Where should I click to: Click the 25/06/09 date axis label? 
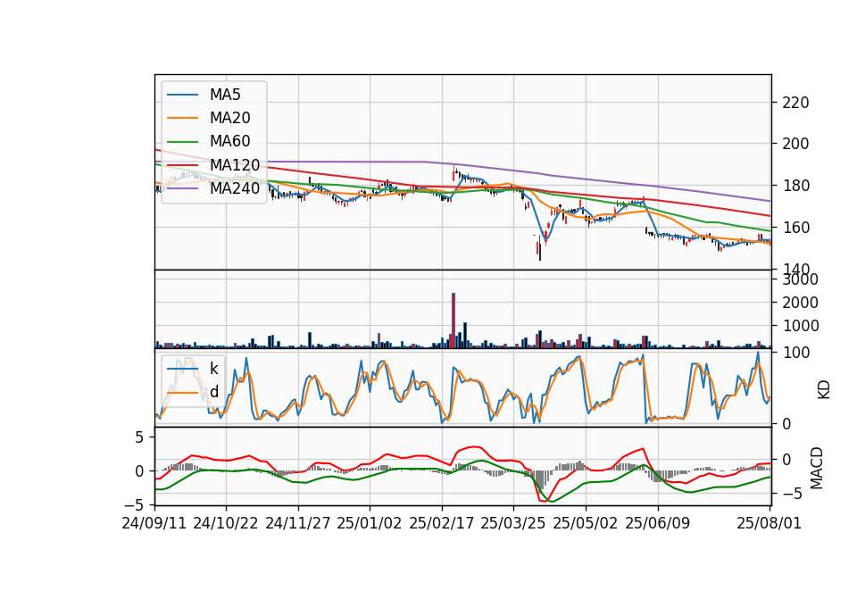click(658, 523)
